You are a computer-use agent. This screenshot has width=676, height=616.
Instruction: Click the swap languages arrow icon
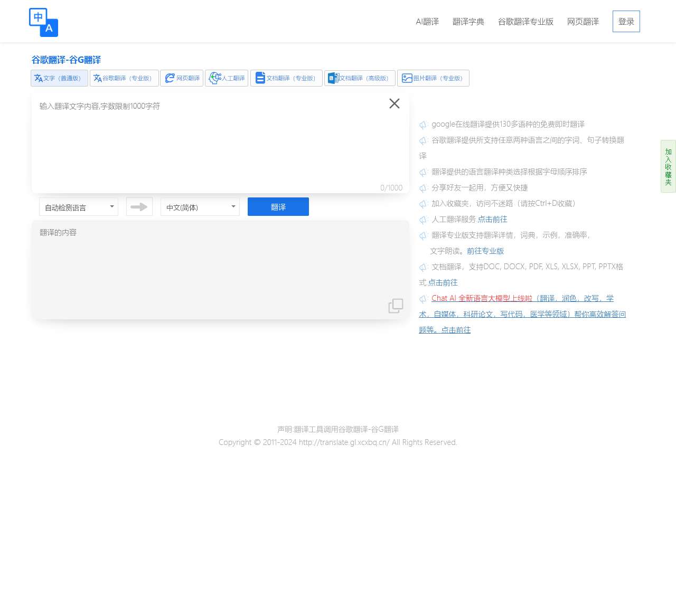click(x=139, y=207)
